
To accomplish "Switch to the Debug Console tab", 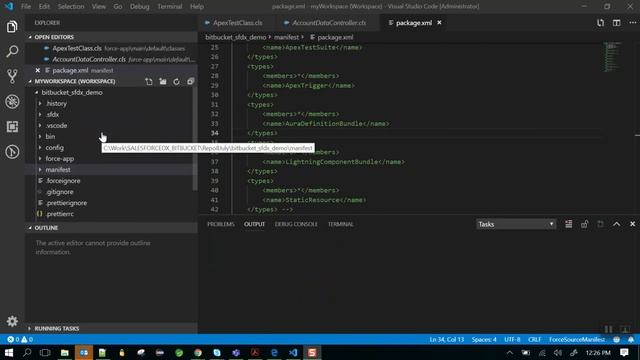I will coord(296,224).
